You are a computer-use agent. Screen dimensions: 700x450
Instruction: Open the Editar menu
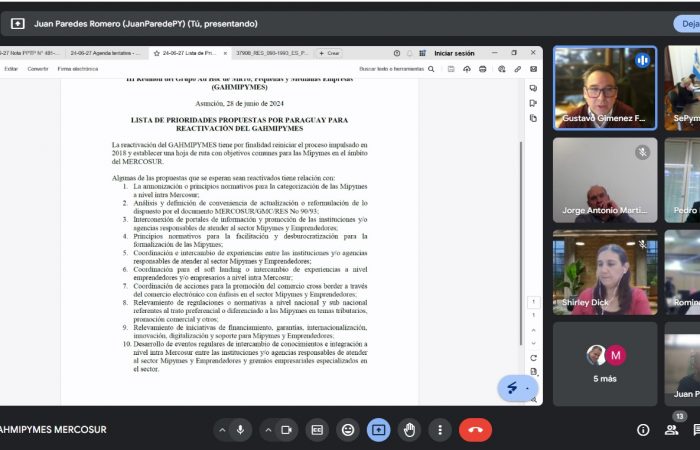coord(11,69)
